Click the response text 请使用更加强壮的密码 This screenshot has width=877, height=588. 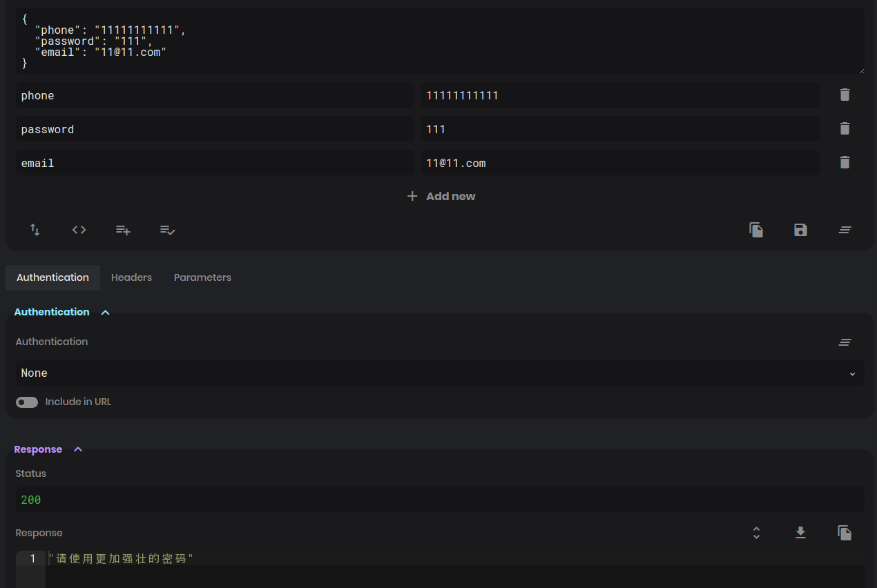coord(122,558)
